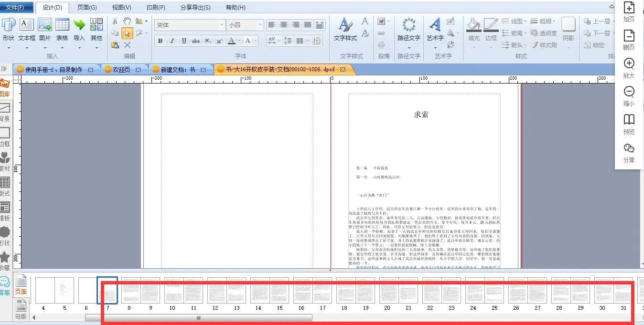The height and width of the screenshot is (325, 644).
Task: Insert a 表格 (table) from ribbon
Action: [x=62, y=25]
